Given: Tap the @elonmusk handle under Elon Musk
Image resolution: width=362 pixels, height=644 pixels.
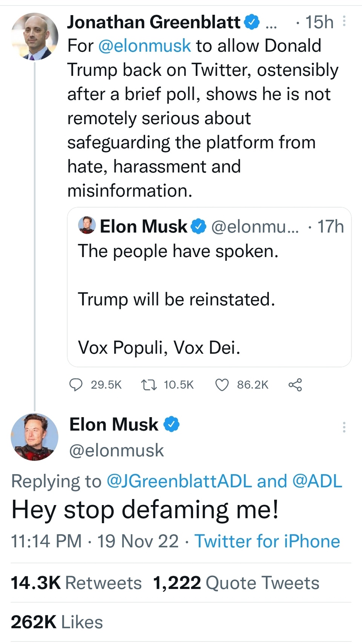Looking at the screenshot, I should (117, 450).
